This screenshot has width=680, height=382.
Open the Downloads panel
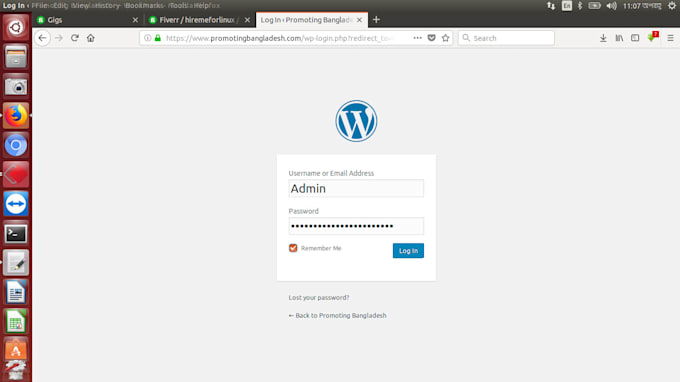[603, 38]
